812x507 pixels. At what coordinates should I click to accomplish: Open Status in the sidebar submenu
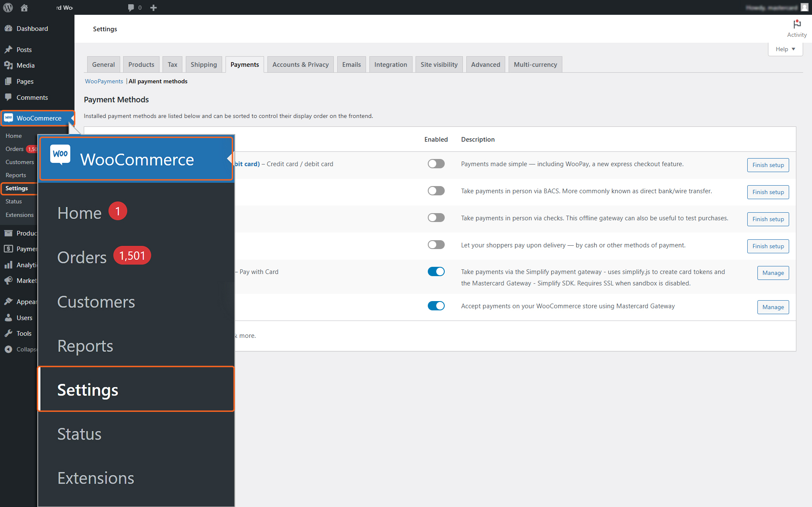click(14, 201)
